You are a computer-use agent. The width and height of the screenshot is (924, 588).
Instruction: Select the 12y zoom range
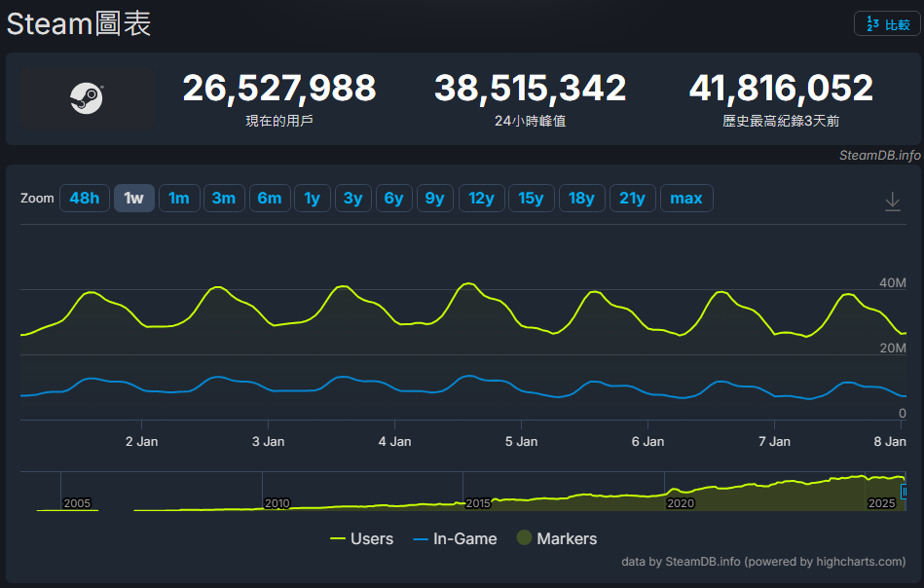tap(481, 199)
